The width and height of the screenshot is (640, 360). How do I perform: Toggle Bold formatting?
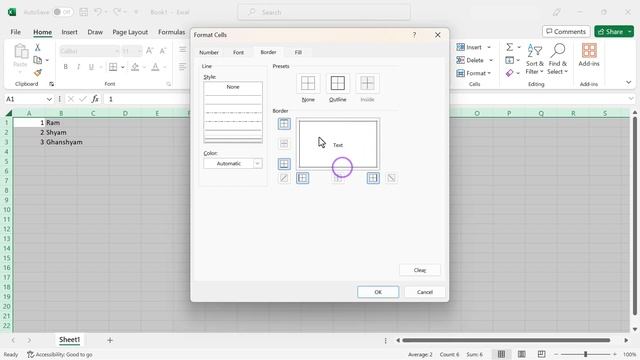click(65, 67)
